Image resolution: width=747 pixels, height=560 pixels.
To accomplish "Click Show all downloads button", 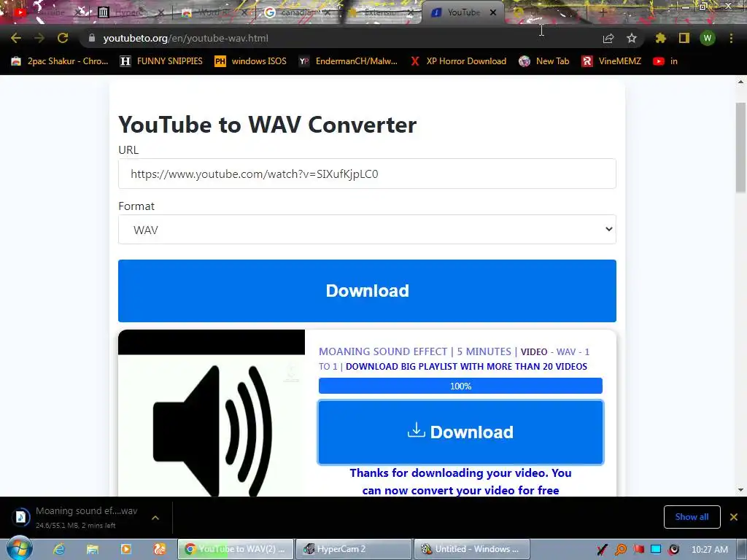I will [x=692, y=517].
